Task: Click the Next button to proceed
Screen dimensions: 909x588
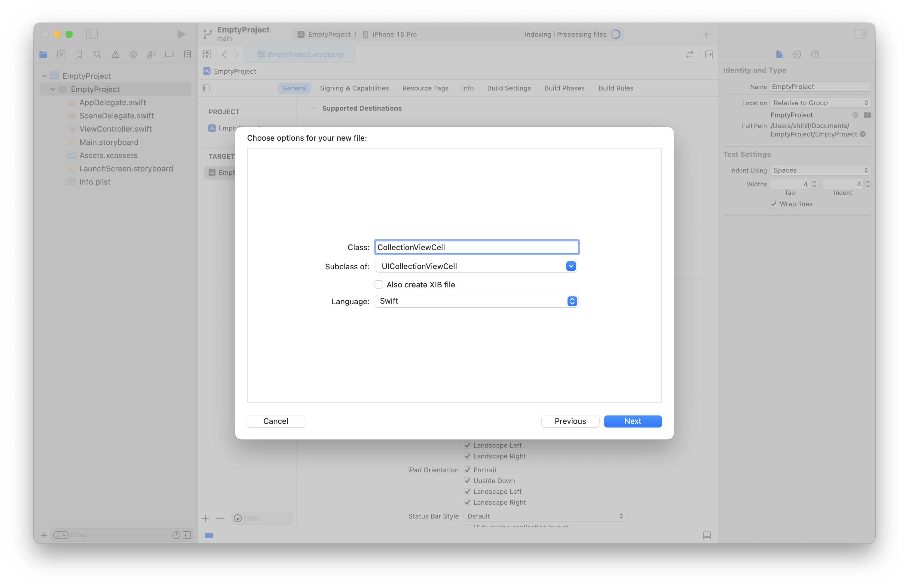Action: pyautogui.click(x=633, y=421)
